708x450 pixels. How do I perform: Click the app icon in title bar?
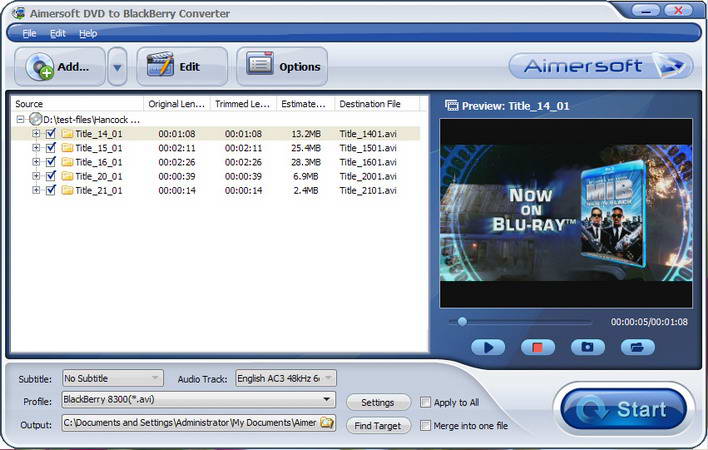coord(19,13)
